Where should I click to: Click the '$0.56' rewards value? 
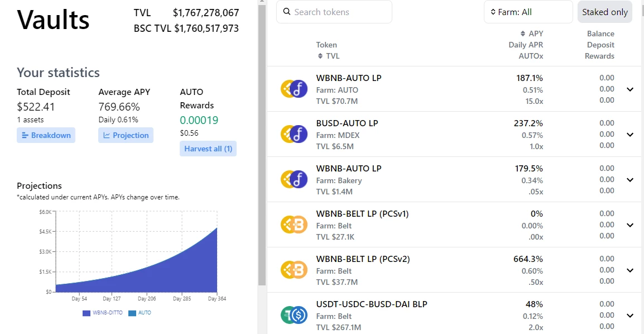point(189,133)
